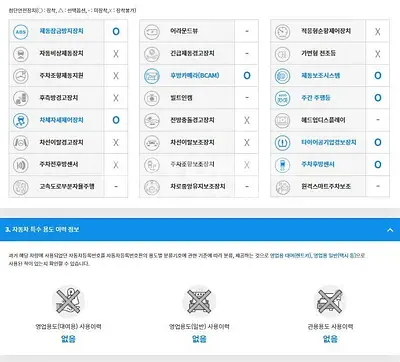Viewport: 400px width, 362px height.
Task: Click the 영업용도(대여용) crossed-out rental icon
Action: [68, 301]
